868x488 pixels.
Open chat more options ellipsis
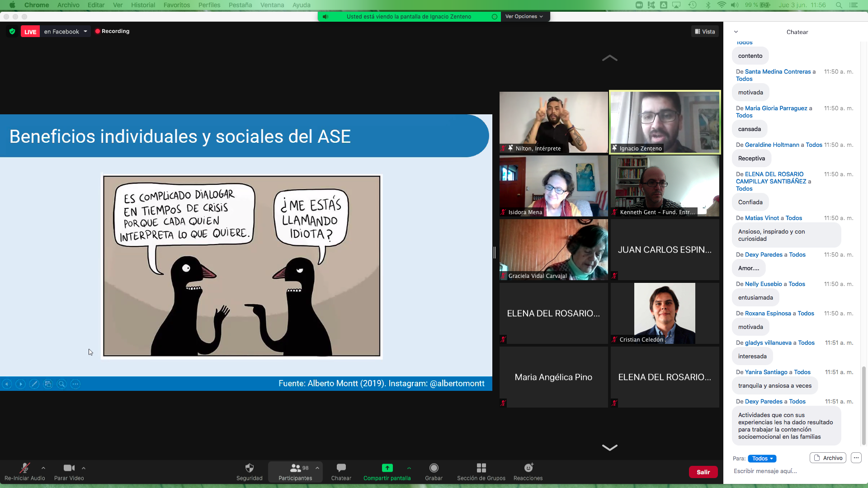point(856,458)
